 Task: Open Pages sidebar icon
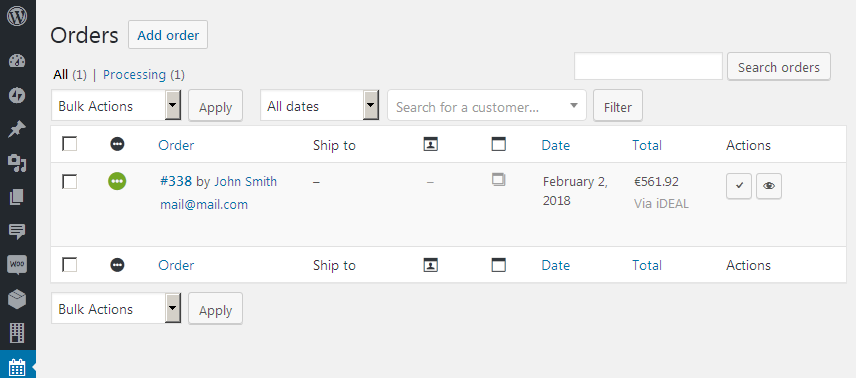tap(17, 197)
